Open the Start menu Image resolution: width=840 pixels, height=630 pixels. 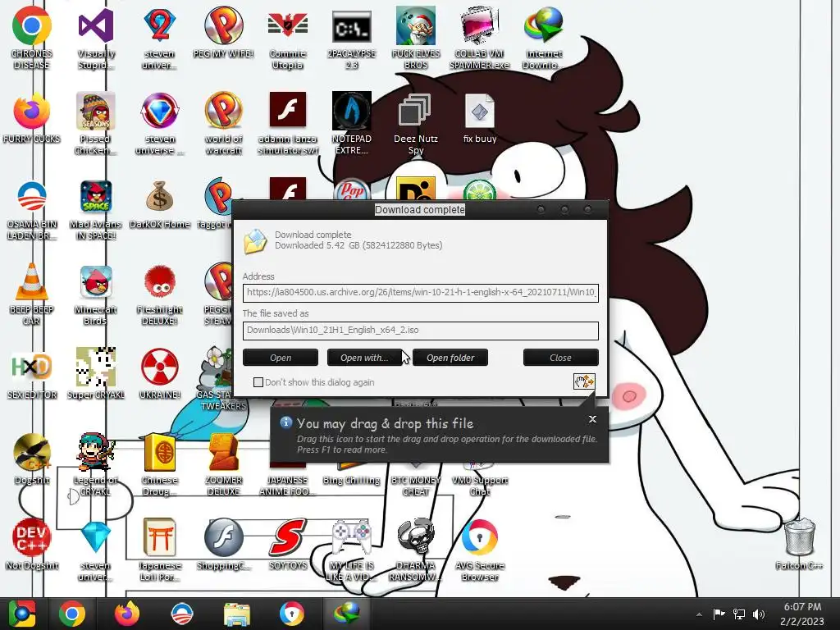(22, 614)
